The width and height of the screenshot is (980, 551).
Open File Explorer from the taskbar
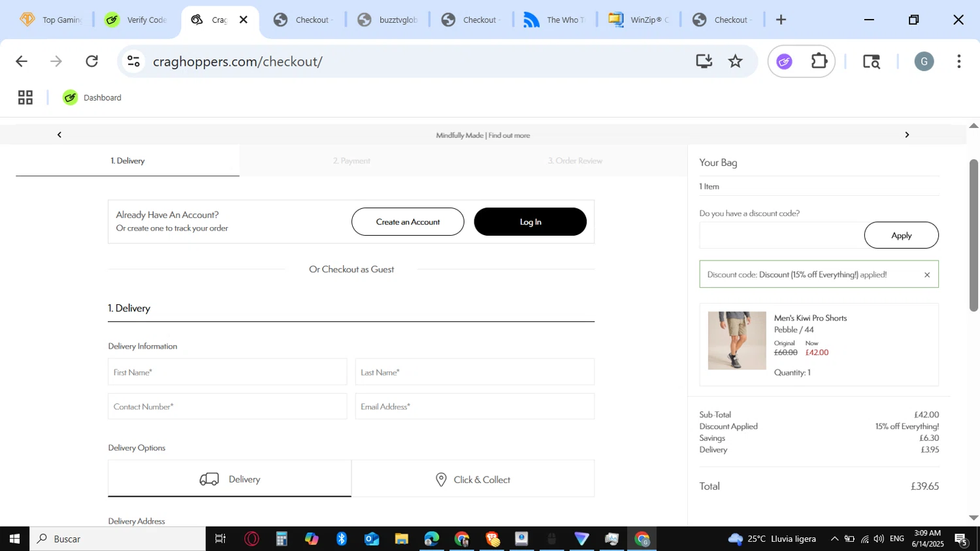pos(402,539)
